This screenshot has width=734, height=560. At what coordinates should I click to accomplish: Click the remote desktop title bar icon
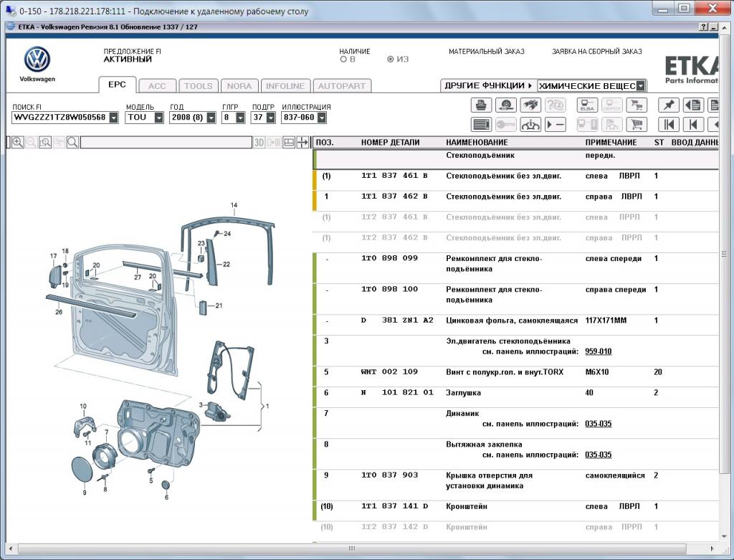click(x=10, y=10)
